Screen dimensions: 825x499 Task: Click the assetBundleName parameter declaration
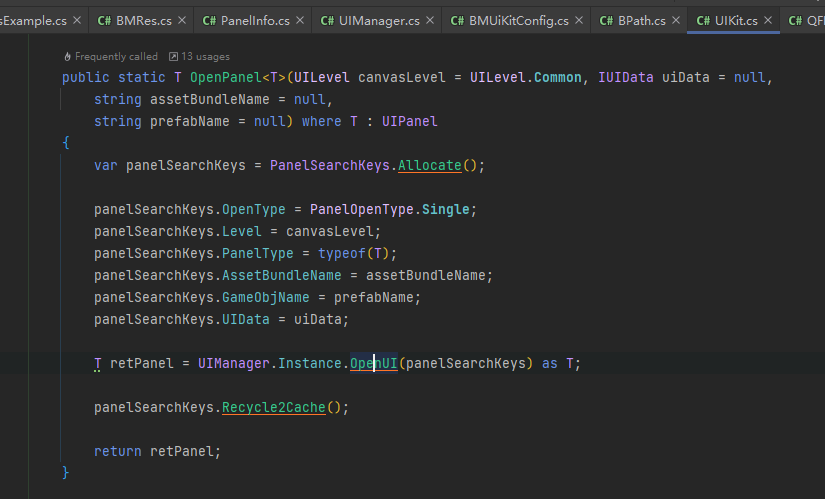point(209,99)
